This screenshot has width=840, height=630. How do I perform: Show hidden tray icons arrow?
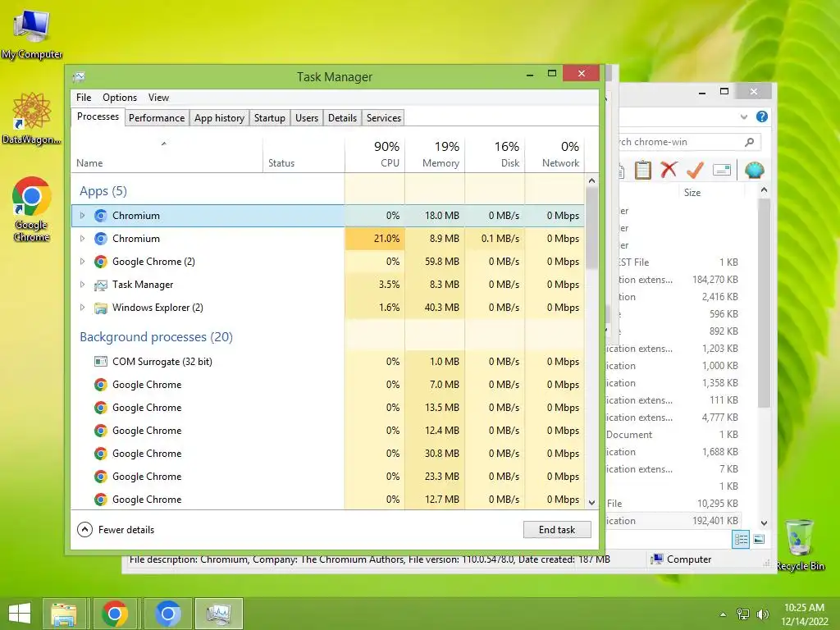[x=724, y=614]
